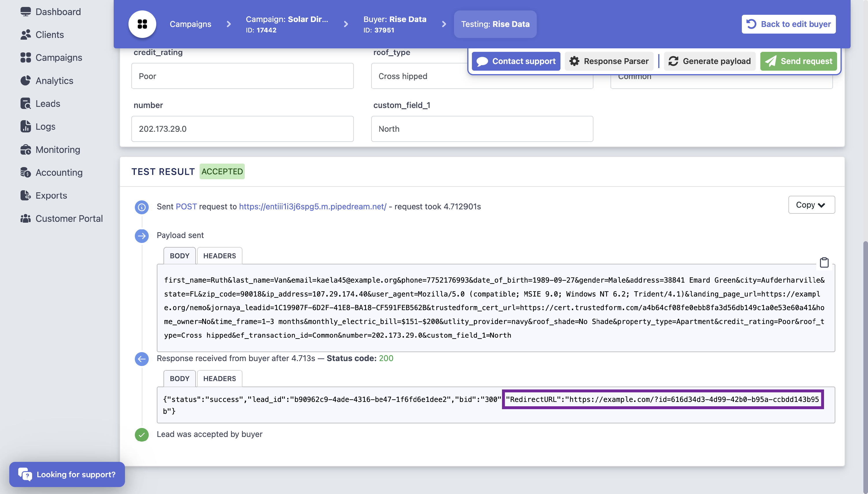This screenshot has height=494, width=868.
Task: Select BODY tab under Payload sent
Action: point(180,256)
